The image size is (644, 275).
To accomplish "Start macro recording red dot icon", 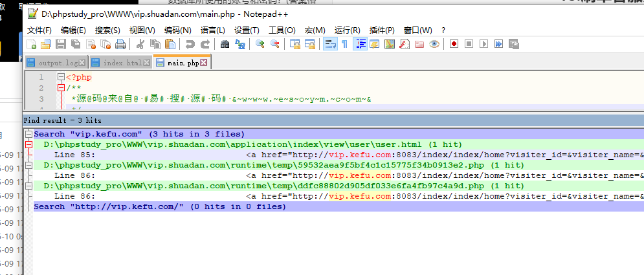I will (454, 44).
